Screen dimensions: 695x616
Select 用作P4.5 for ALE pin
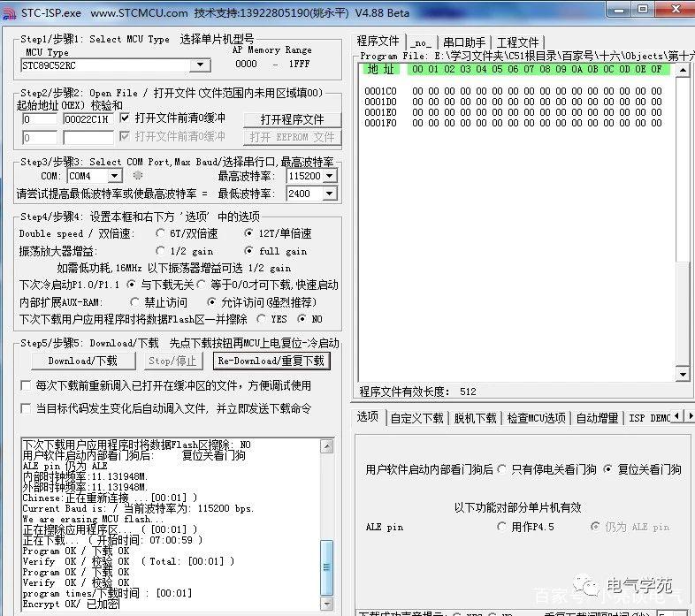[x=501, y=527]
